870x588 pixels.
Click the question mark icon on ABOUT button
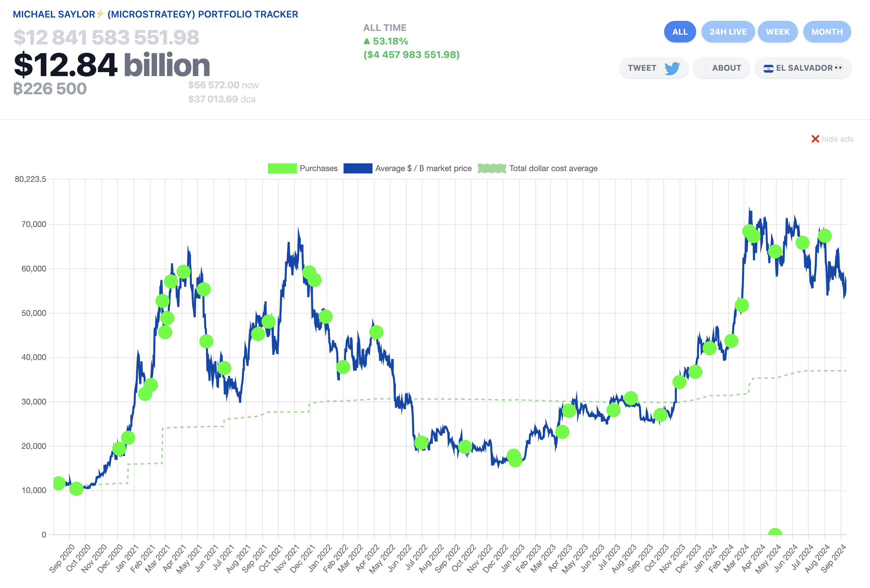[x=705, y=68]
